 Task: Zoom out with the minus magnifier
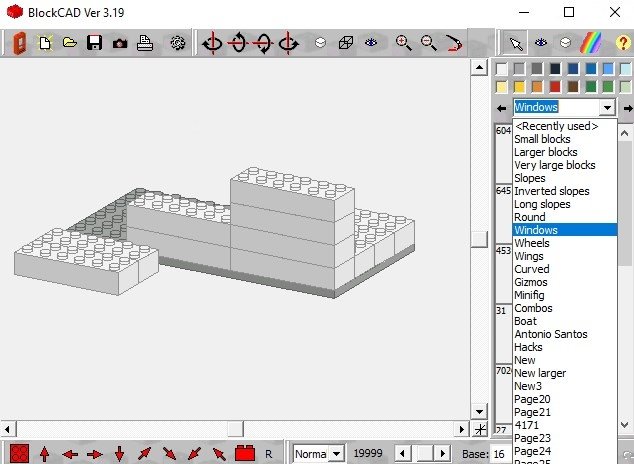(x=428, y=43)
